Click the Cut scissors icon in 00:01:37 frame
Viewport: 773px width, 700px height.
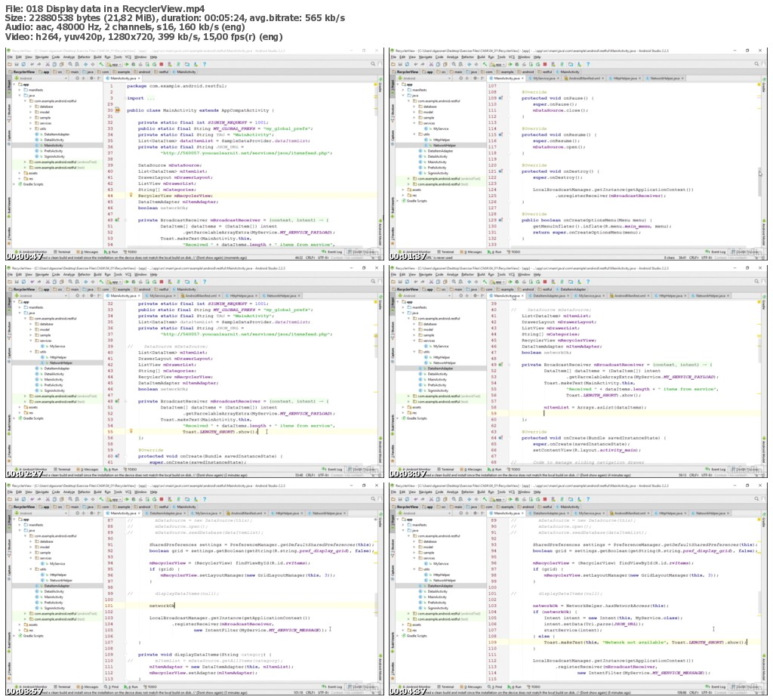point(431,64)
